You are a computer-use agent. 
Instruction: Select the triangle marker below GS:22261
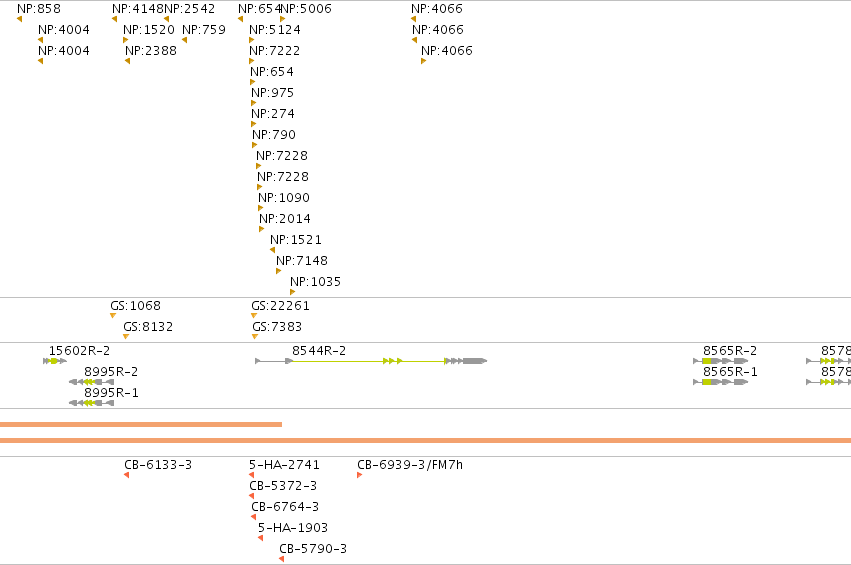[254, 316]
